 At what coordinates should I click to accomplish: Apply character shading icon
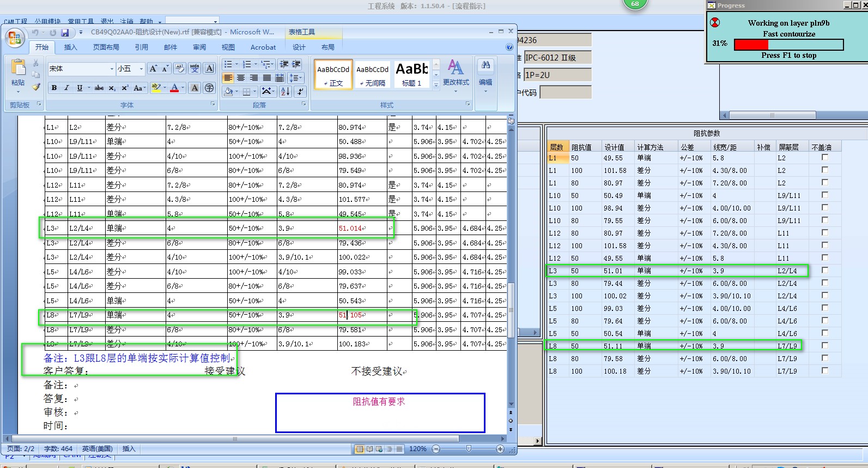click(195, 88)
